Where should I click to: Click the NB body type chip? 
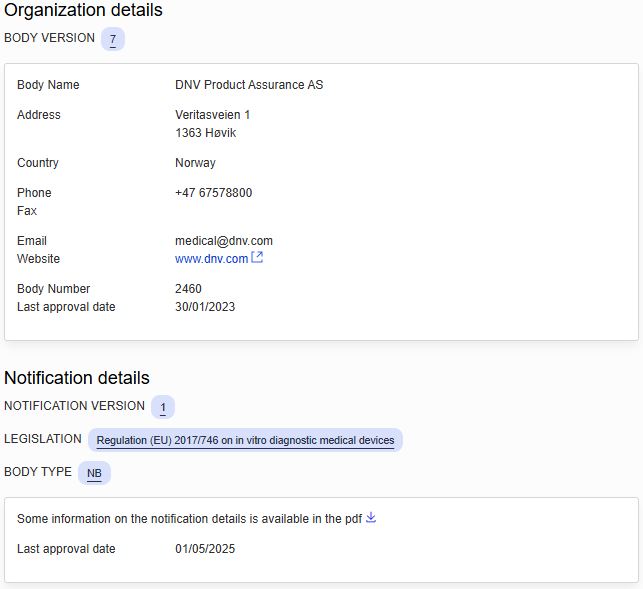coord(94,473)
